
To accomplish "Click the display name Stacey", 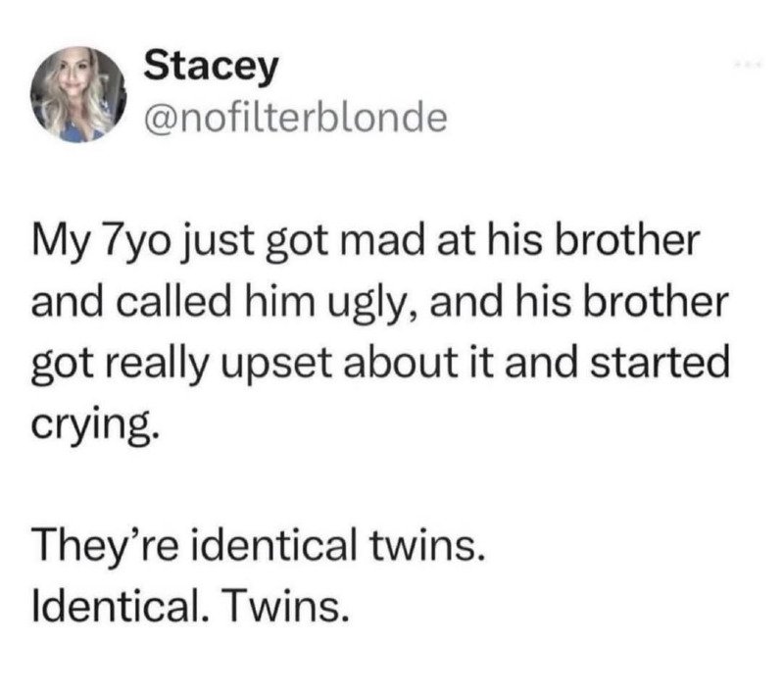I will click(211, 68).
